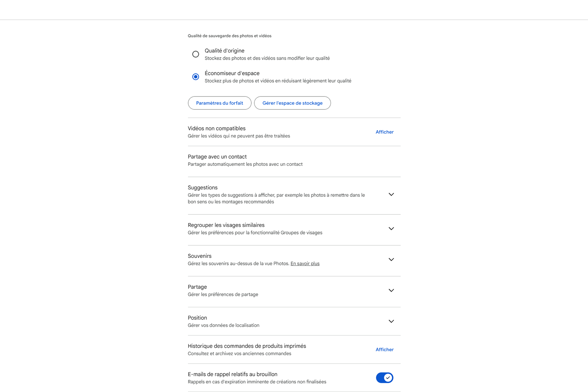Expand Regrouper les visages similaires chevron
The width and height of the screenshot is (588, 392).
391,229
